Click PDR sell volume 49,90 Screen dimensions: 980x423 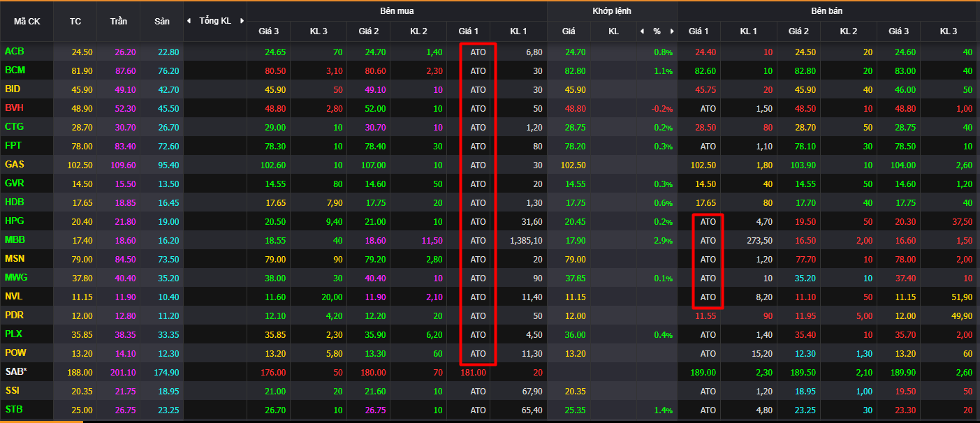[961, 316]
